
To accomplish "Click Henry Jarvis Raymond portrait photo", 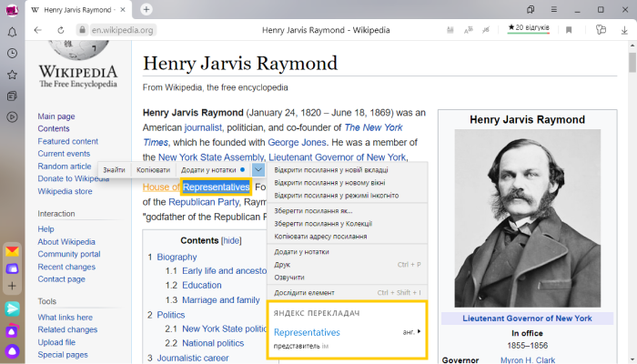I will coord(527,218).
